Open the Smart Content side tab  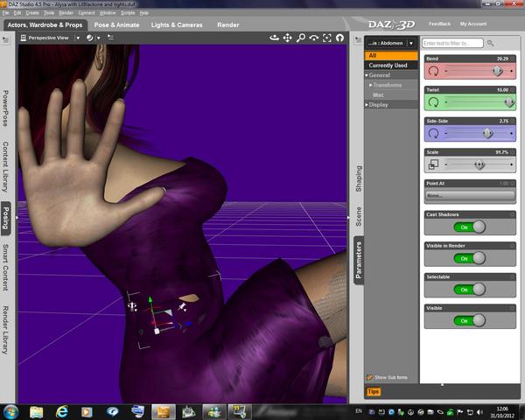[5, 267]
